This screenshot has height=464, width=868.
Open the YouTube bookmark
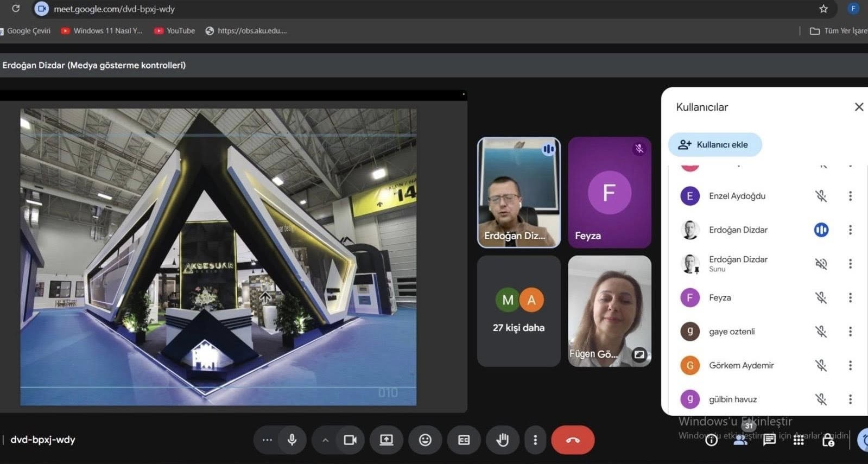[175, 31]
